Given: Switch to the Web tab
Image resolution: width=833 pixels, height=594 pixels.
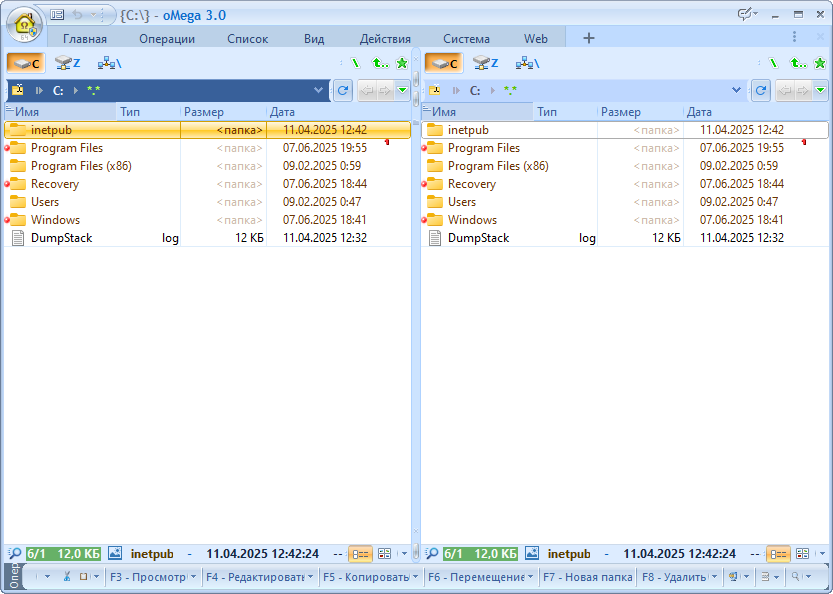Looking at the screenshot, I should pos(536,39).
